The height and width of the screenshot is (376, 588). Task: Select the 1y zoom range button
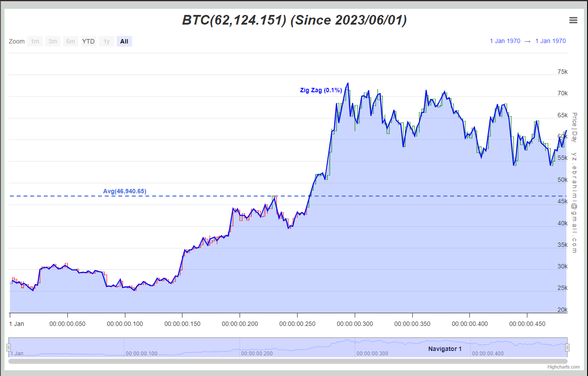click(106, 41)
